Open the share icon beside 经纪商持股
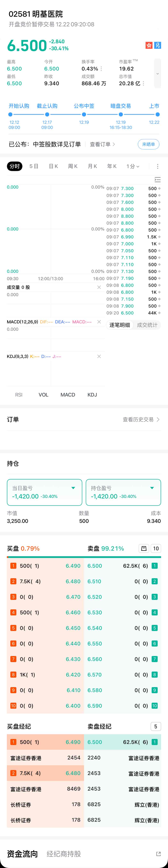Screen dimensions: 168x868 pyautogui.click(x=158, y=854)
